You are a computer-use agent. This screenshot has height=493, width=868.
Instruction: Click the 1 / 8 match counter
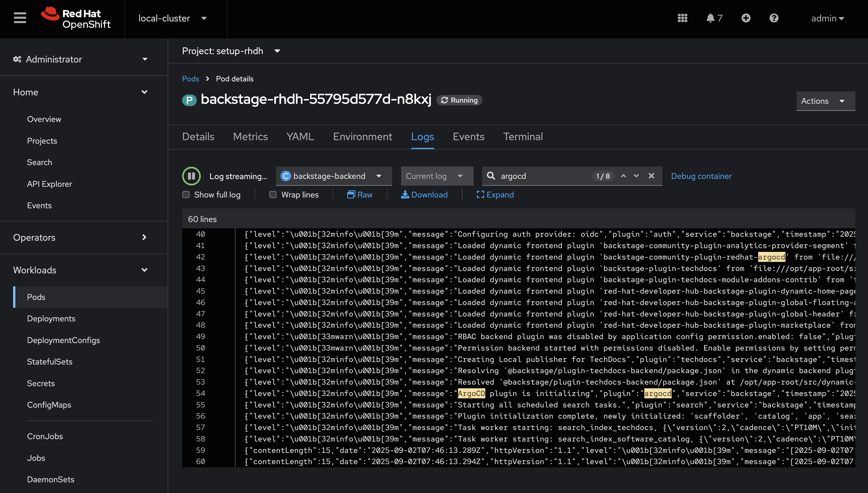pos(603,176)
